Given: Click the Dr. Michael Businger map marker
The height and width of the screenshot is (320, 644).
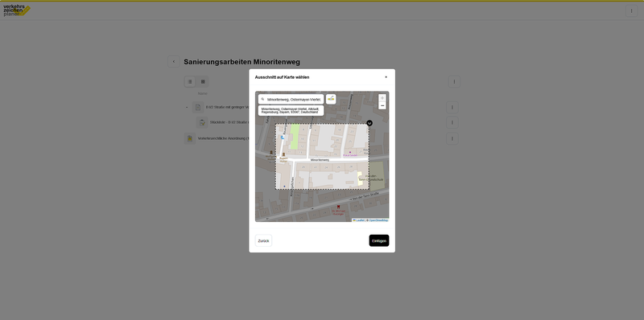Looking at the screenshot, I should (x=338, y=207).
